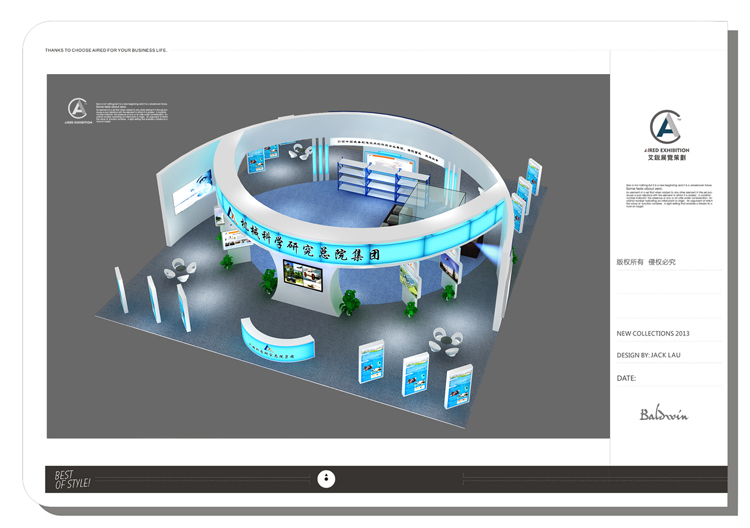Click the monitor screen on the central column
Screen dimensions: 750x528
303,274
